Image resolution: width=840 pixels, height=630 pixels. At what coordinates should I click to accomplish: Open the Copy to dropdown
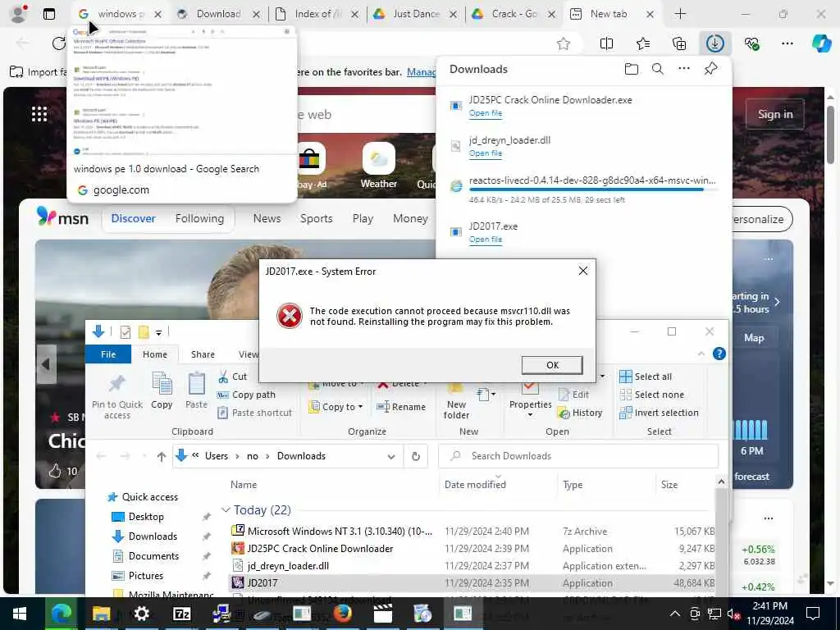pyautogui.click(x=336, y=407)
